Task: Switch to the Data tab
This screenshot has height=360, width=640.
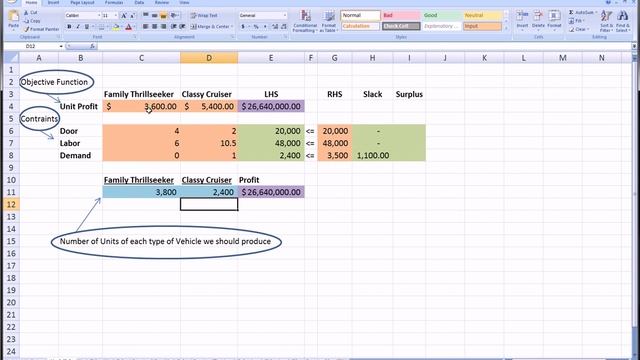Action: [139, 2]
